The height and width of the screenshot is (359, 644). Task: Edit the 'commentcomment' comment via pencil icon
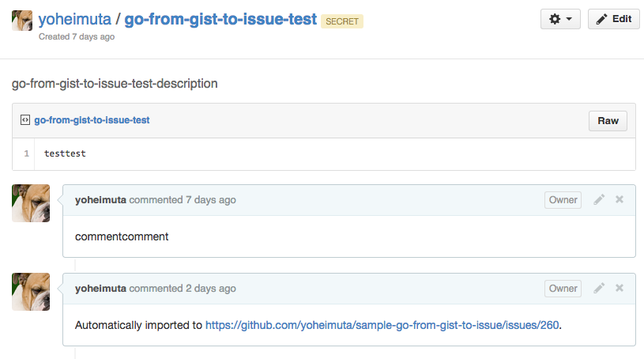coord(599,200)
